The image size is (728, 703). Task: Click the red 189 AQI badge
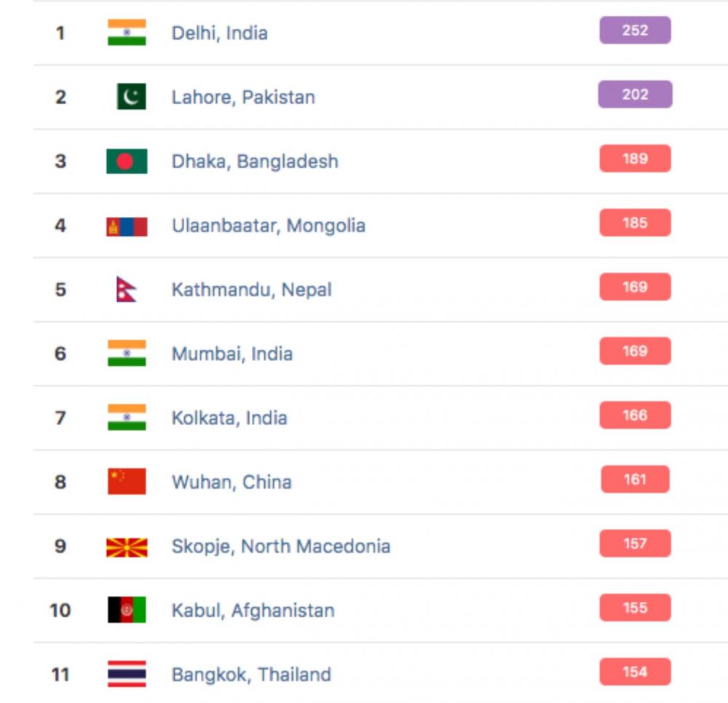(x=635, y=158)
